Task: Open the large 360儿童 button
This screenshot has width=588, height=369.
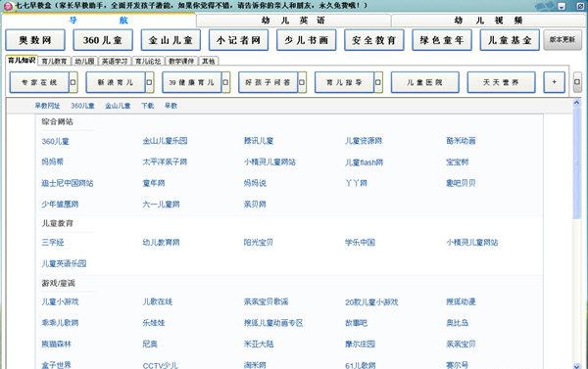Action: click(103, 40)
